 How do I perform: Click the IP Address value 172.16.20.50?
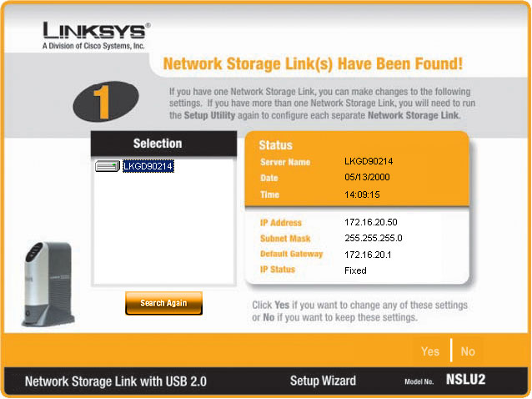(370, 223)
